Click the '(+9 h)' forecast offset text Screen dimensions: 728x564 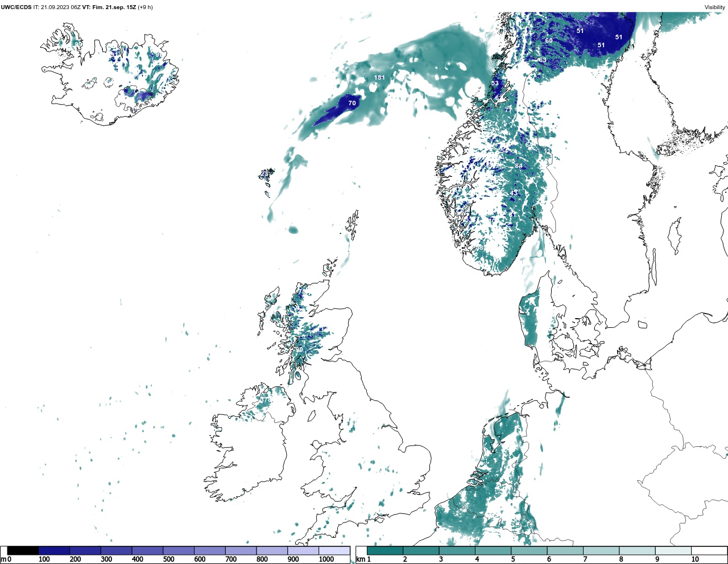(146, 7)
